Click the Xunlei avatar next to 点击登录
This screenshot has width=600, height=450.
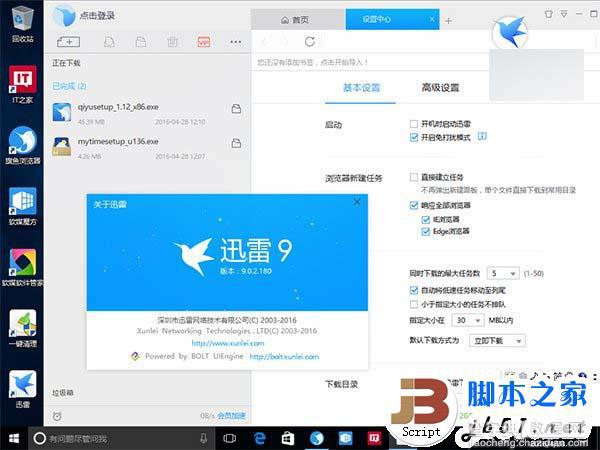(x=64, y=16)
